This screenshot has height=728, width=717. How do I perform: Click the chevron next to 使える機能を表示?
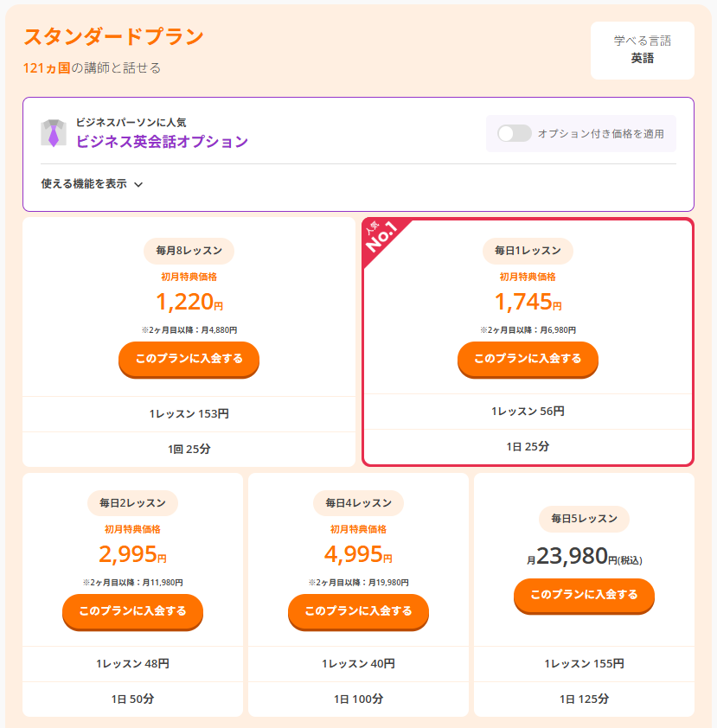(138, 184)
